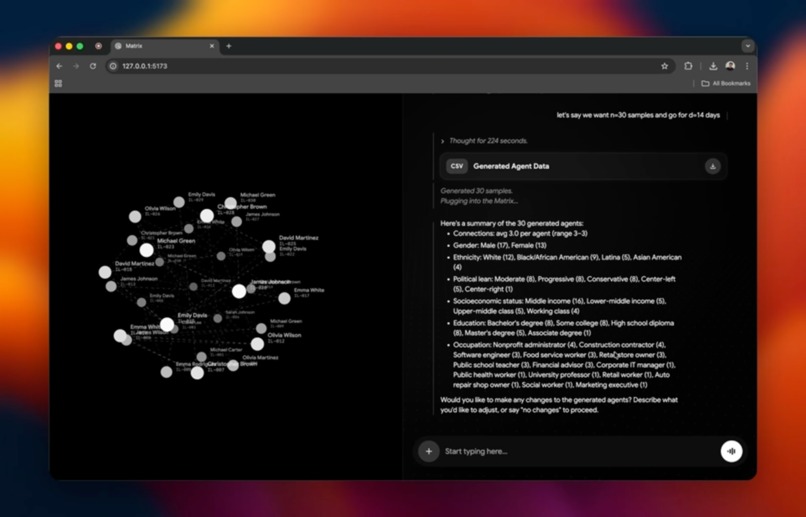Click the tab recording indicator icon
Image resolution: width=806 pixels, height=517 pixels.
click(99, 46)
